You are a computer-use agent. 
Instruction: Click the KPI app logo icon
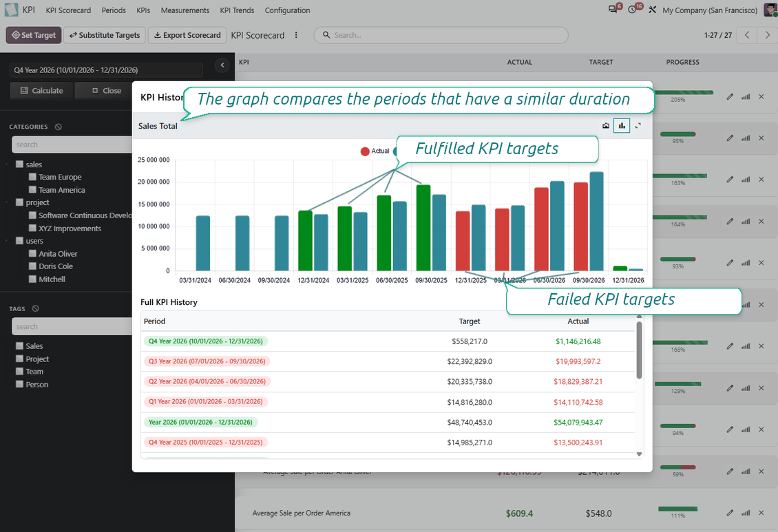(11, 10)
